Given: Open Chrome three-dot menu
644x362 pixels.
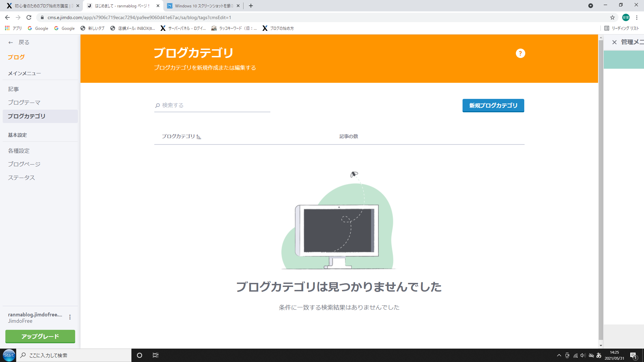Looking at the screenshot, I should 637,17.
